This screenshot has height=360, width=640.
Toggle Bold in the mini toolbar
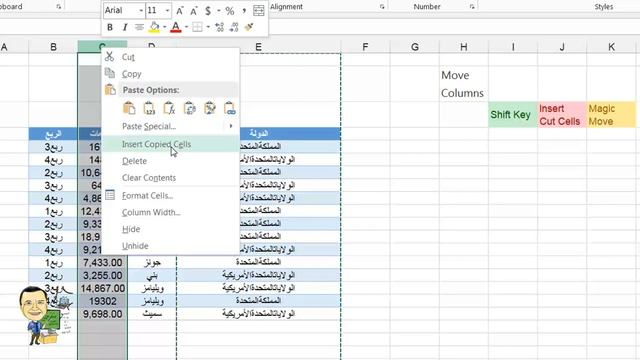(110, 27)
